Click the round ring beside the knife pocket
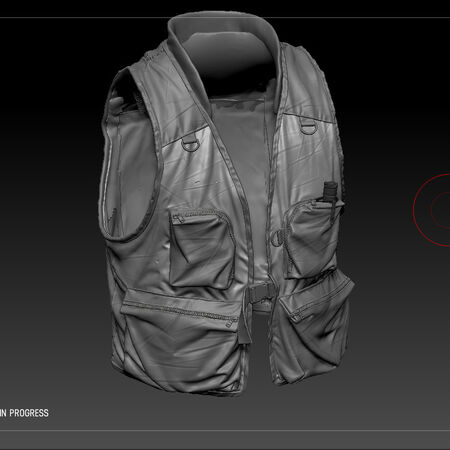Viewport: 450px width, 450px height. tap(277, 238)
